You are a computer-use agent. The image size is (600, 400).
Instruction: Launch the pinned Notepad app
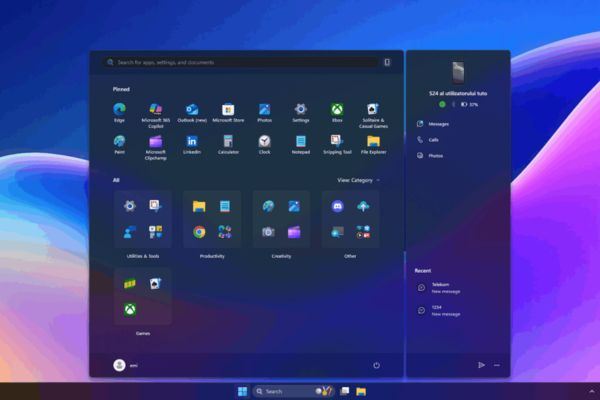(x=301, y=144)
